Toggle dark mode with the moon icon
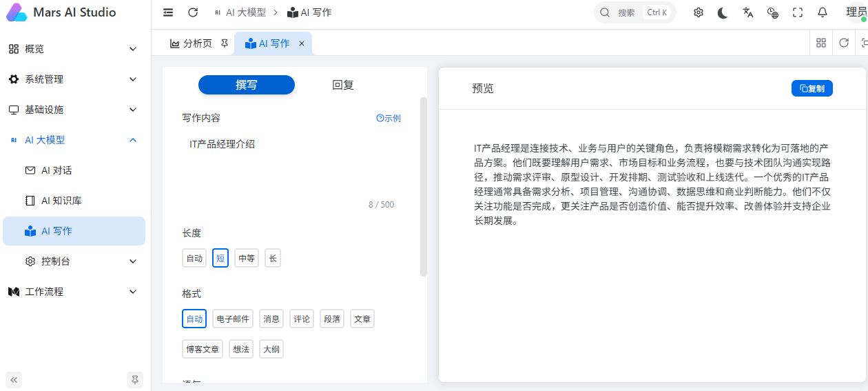 pos(723,12)
